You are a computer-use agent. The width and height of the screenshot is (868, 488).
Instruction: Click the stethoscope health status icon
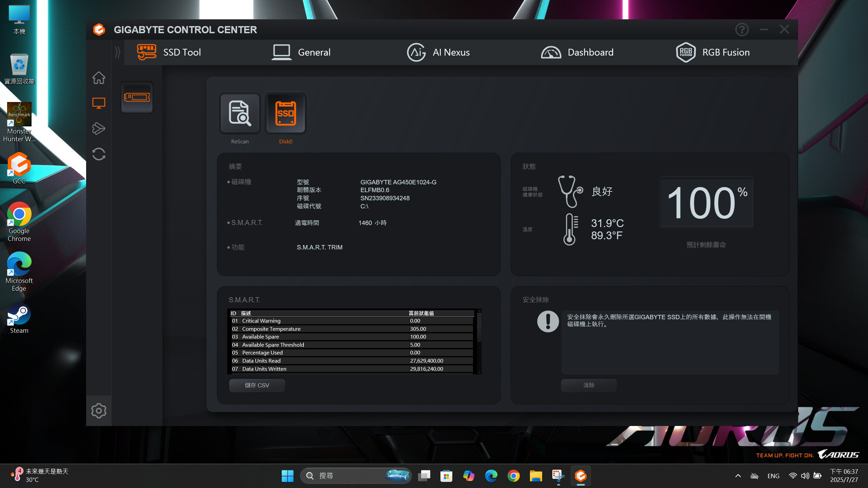click(570, 191)
